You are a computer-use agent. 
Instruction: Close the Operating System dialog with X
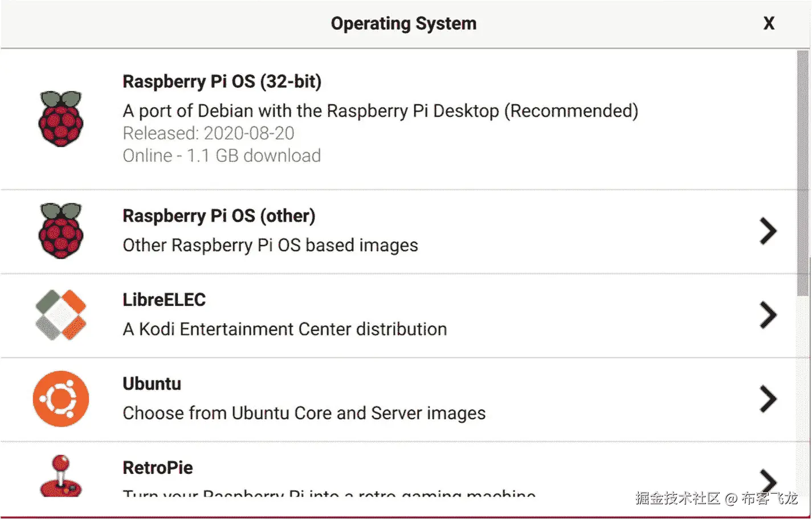pos(769,23)
